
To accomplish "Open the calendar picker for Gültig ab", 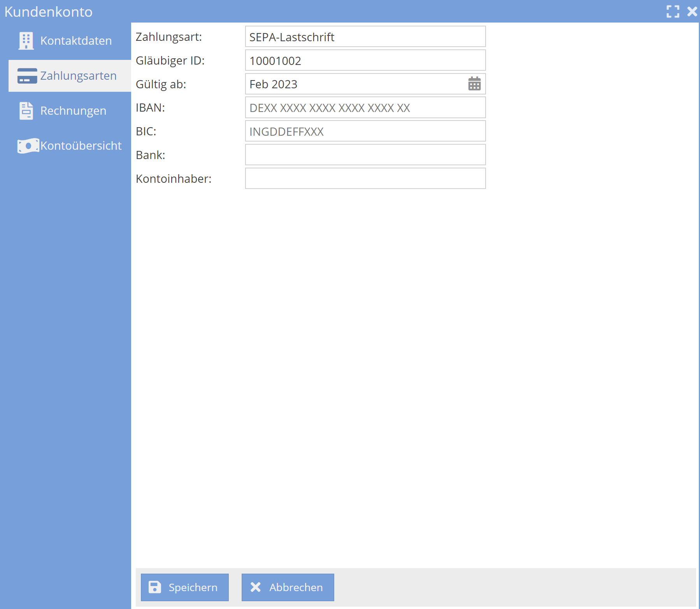I will (x=474, y=84).
